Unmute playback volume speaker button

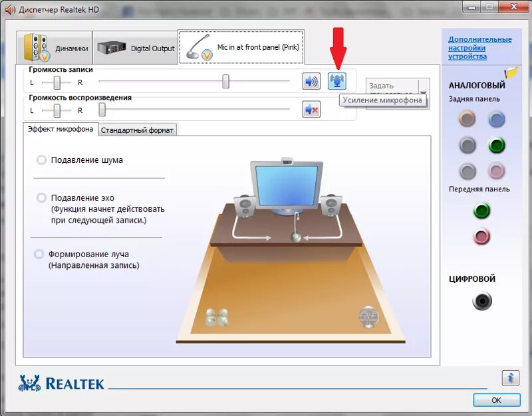pos(311,109)
